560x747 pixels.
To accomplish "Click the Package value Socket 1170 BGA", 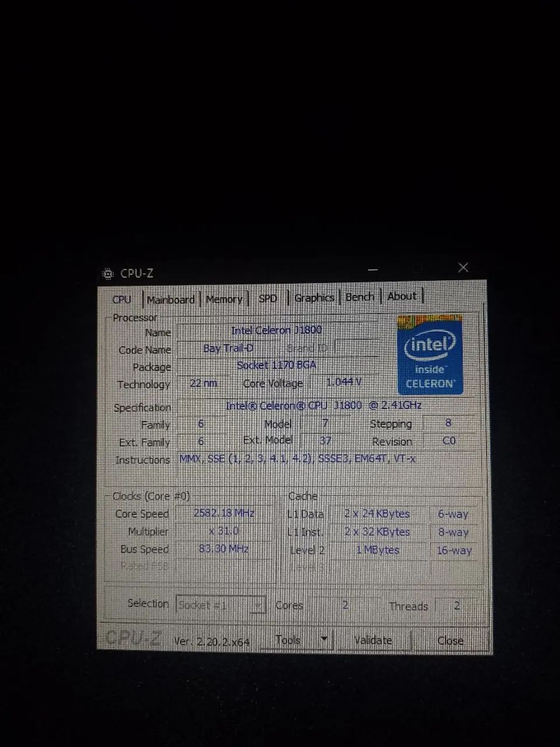I will coord(277,365).
